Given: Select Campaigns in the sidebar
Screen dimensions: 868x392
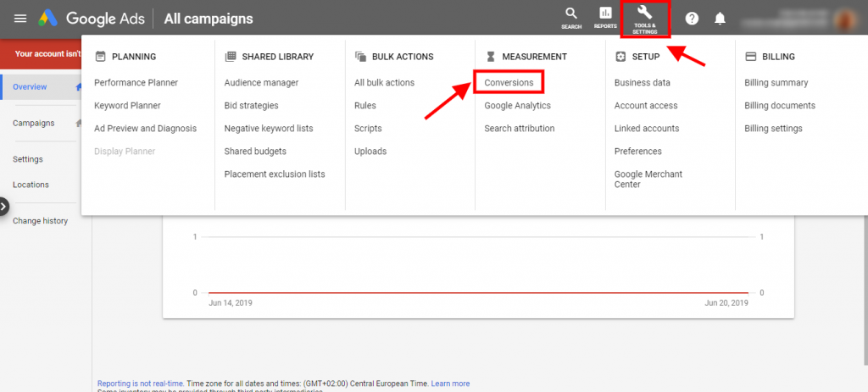Looking at the screenshot, I should pyautogui.click(x=34, y=123).
